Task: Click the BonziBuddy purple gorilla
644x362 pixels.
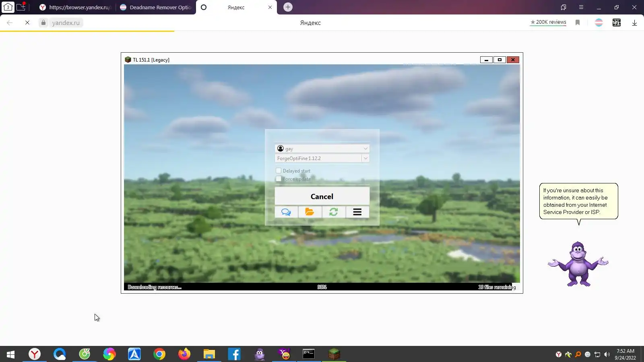Action: 578,264
